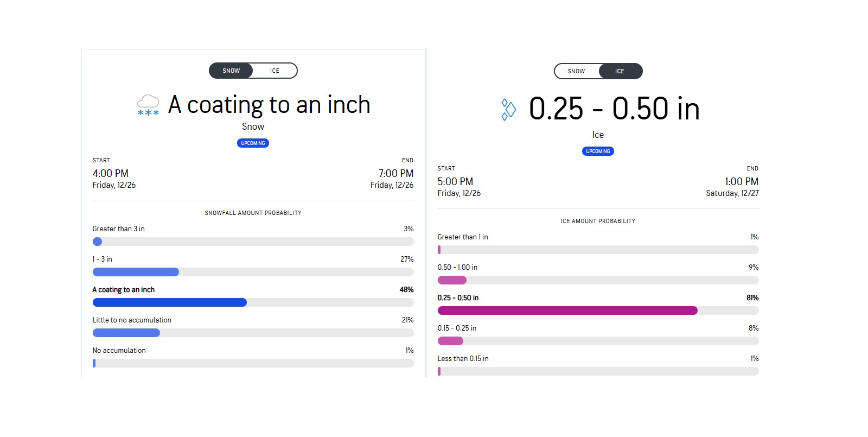Click the 48% 'A coating to an inch' bar
The width and height of the screenshot is (868, 437).
tap(253, 302)
